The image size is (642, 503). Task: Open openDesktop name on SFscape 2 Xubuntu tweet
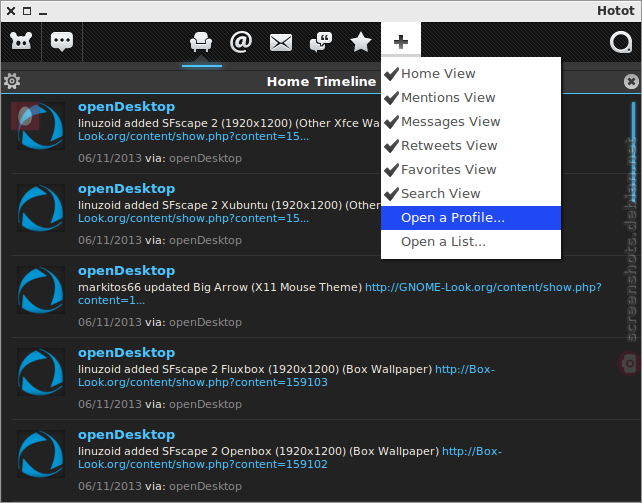click(127, 189)
